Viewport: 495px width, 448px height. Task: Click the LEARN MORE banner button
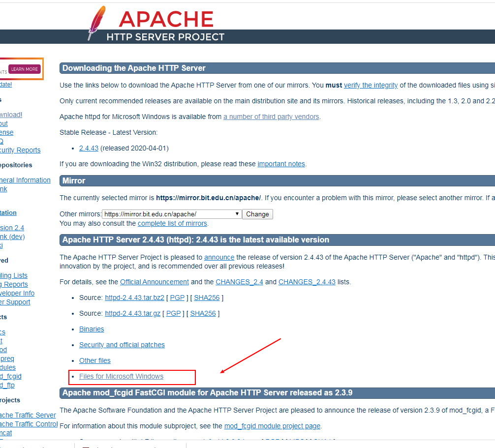point(24,69)
